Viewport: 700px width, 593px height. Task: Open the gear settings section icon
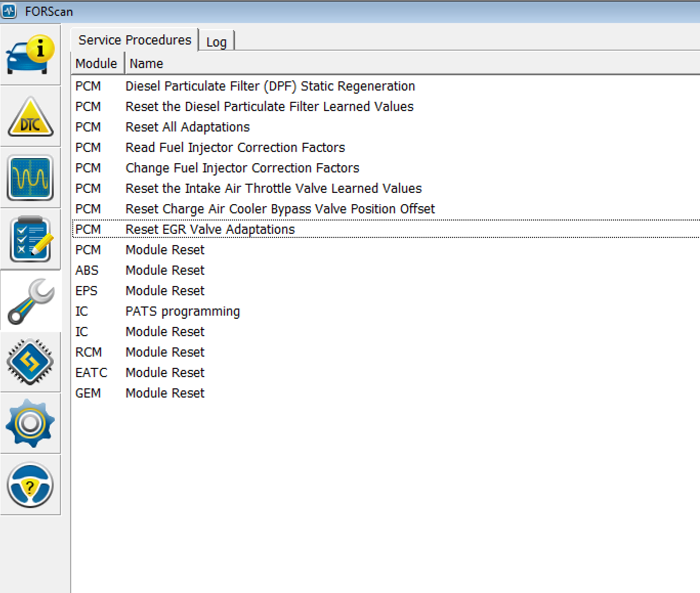30,423
